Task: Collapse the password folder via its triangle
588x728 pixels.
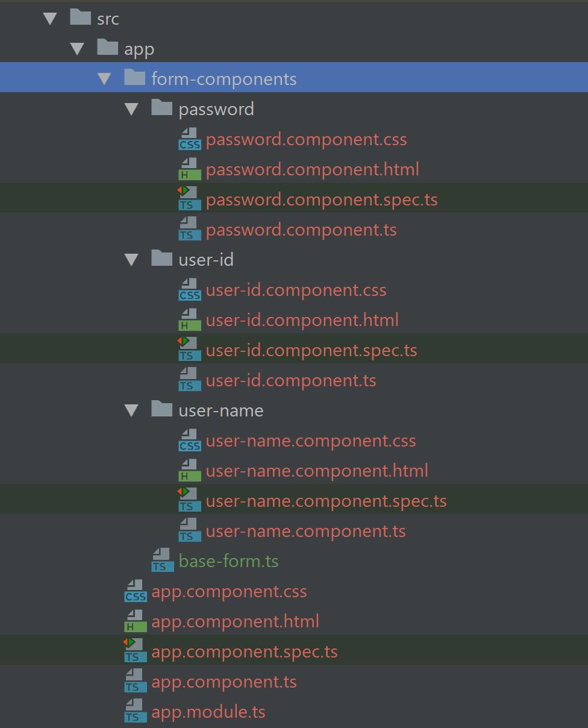Action: click(x=132, y=108)
